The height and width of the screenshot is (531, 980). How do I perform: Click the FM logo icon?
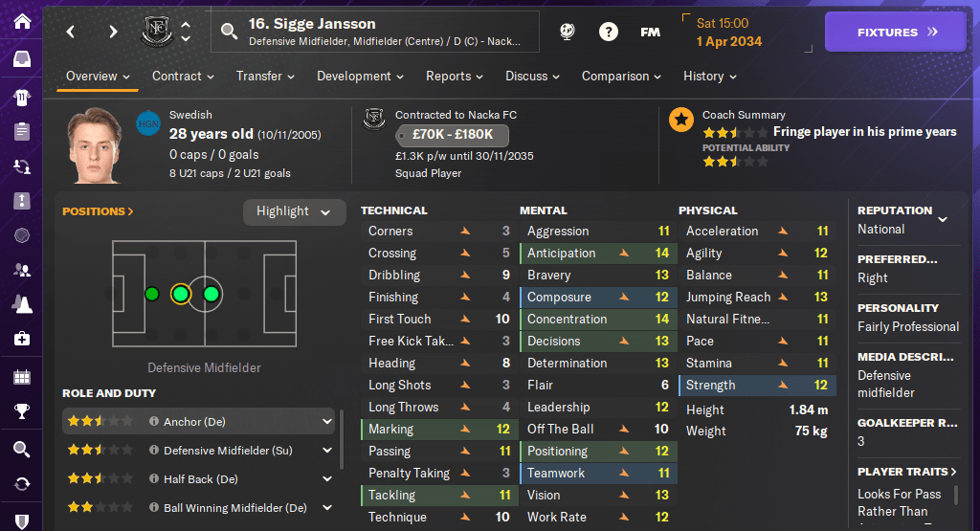650,32
